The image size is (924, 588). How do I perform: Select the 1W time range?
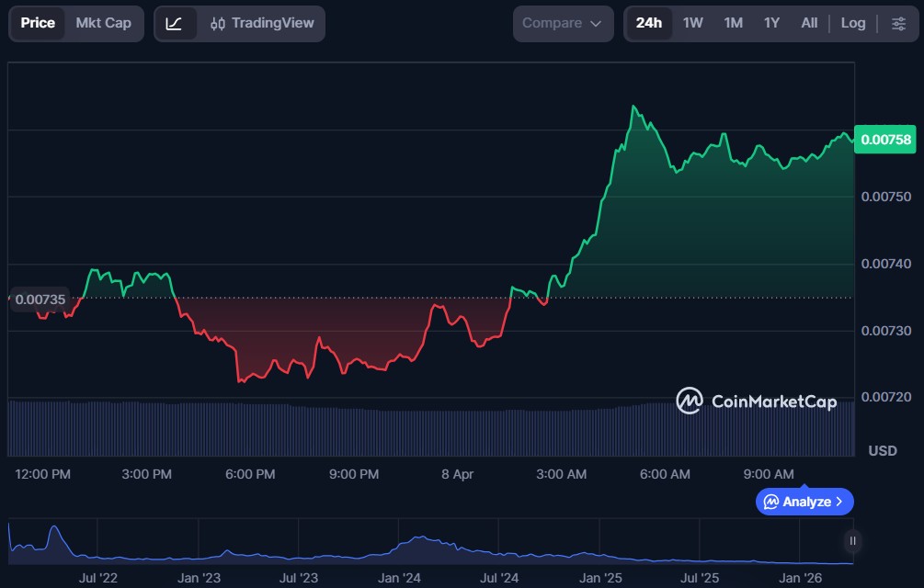point(693,23)
